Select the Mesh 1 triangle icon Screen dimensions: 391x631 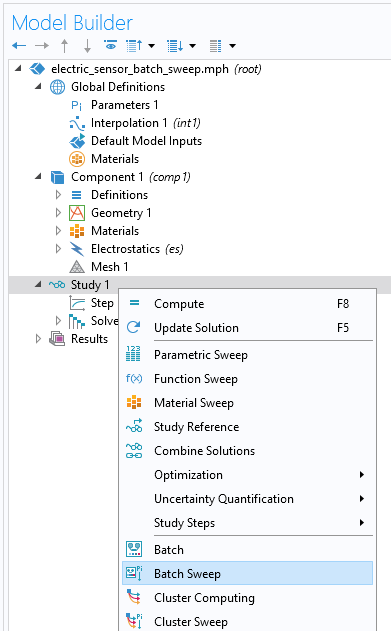coord(77,267)
